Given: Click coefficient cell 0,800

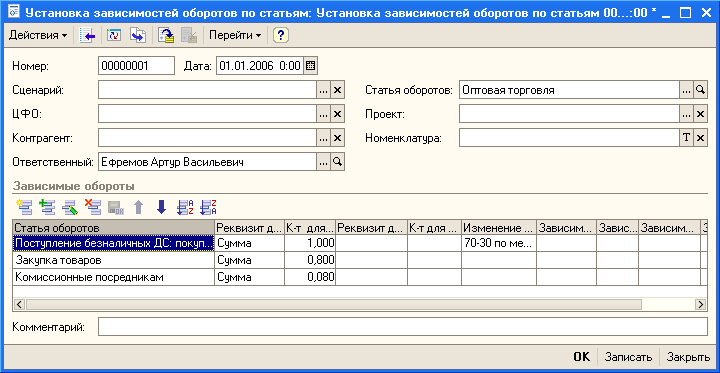Looking at the screenshot, I should (x=310, y=260).
